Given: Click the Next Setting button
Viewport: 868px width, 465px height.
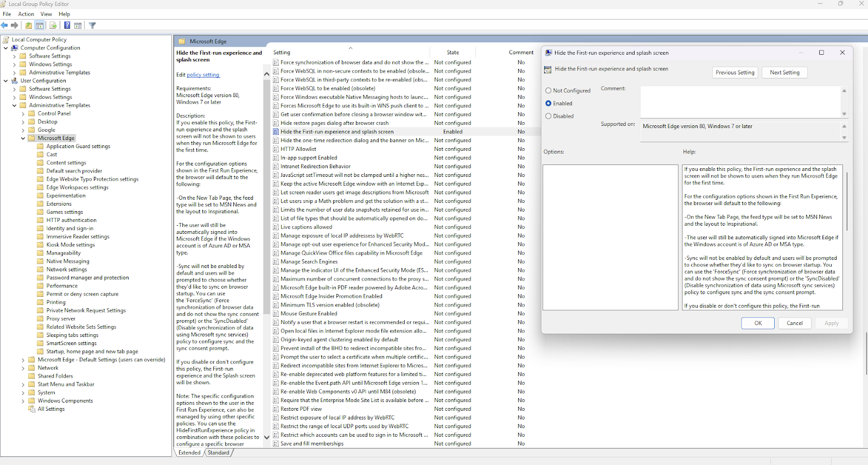Looking at the screenshot, I should 784,73.
